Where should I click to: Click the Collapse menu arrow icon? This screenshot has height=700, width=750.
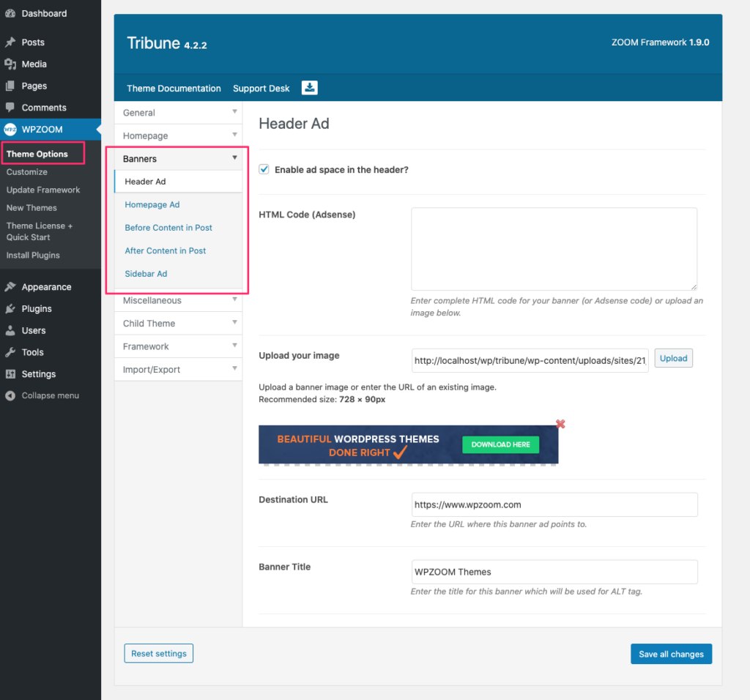(x=10, y=395)
